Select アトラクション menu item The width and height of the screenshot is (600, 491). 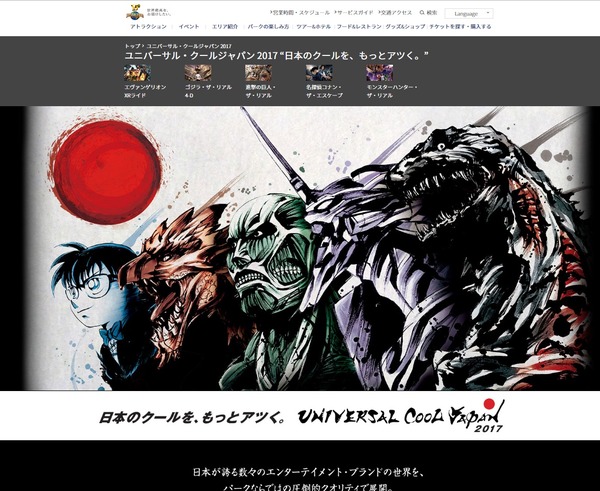coord(148,26)
